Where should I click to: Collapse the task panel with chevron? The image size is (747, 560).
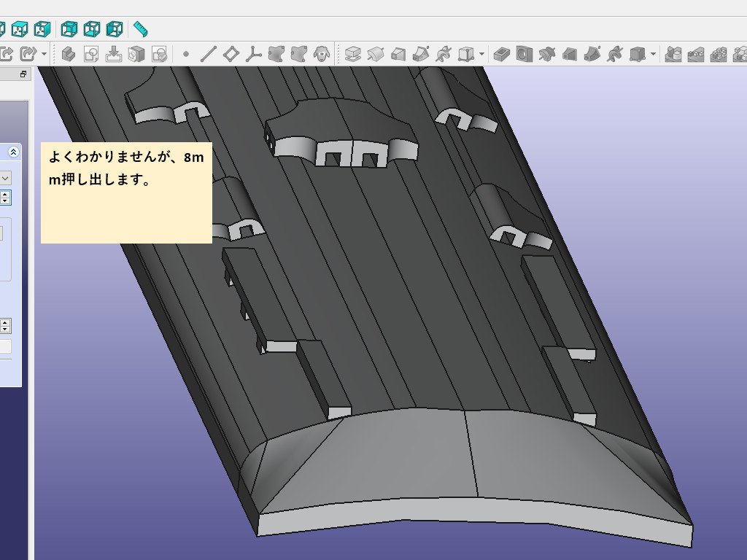(14, 152)
